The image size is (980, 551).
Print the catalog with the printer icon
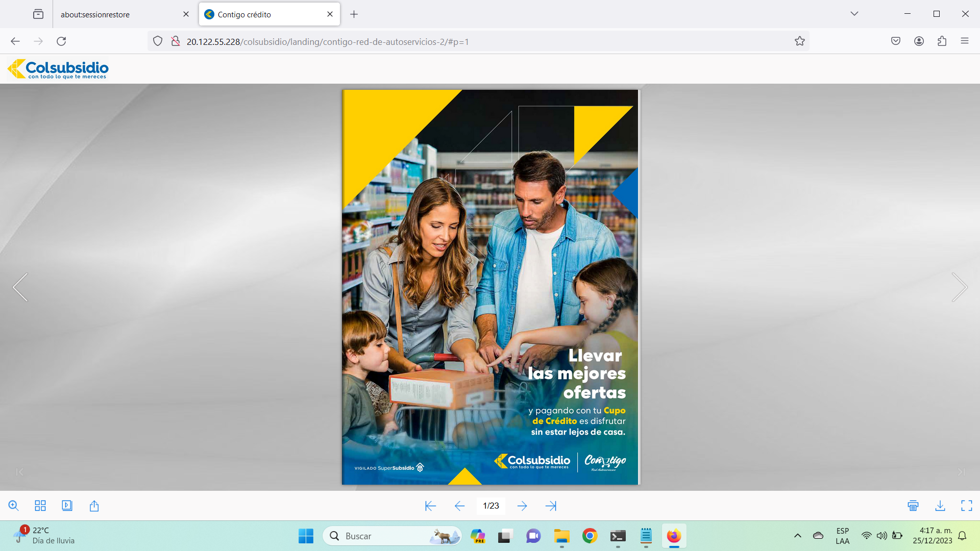tap(913, 506)
